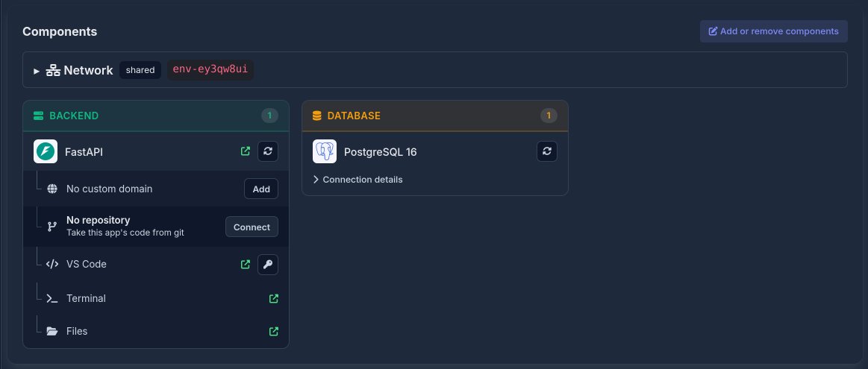Expand PostgreSQL Connection details
This screenshot has width=868, height=369.
click(x=357, y=179)
